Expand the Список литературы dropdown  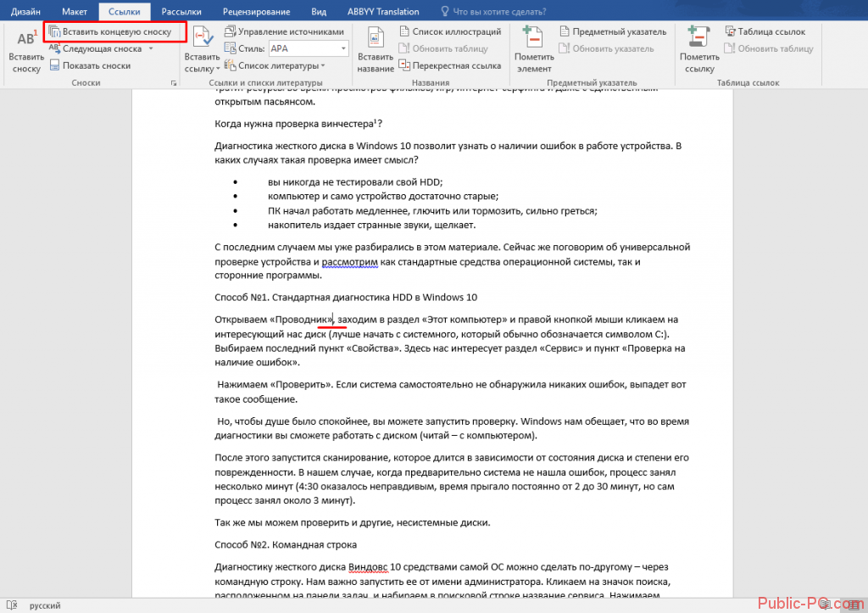coord(323,65)
